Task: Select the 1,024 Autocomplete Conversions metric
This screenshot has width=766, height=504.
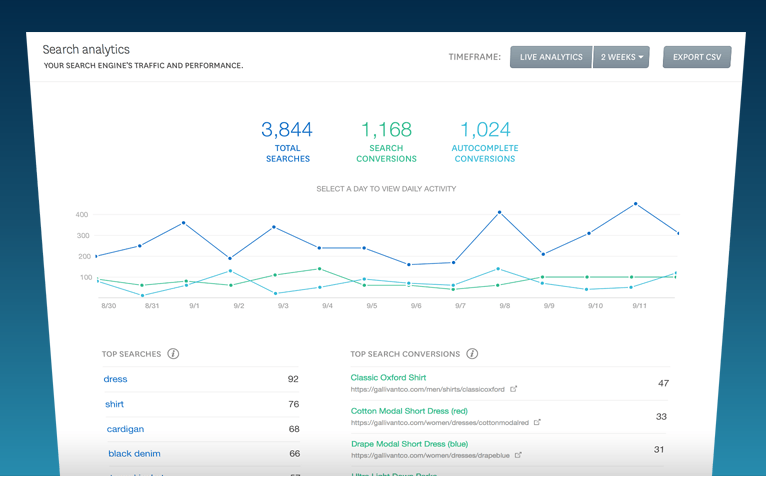Action: 485,142
